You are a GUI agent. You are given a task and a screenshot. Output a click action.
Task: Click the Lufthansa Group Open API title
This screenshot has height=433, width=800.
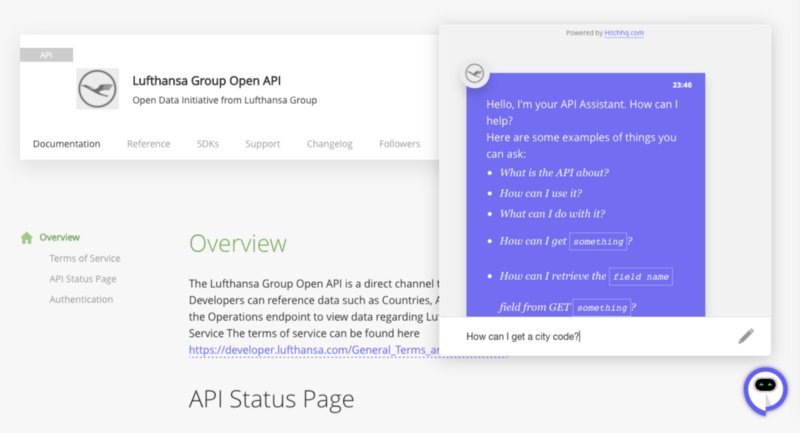pyautogui.click(x=207, y=81)
